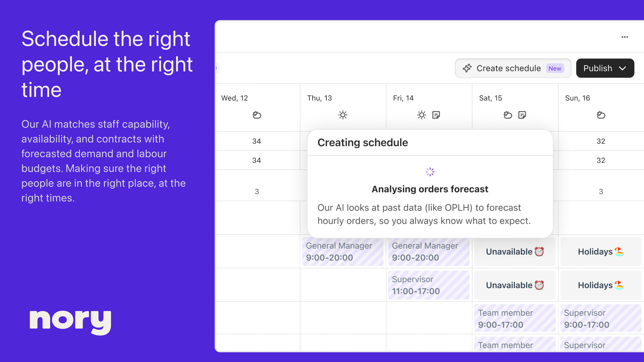Select Saturday Team member 9:00-17:00 shift

pyautogui.click(x=515, y=319)
